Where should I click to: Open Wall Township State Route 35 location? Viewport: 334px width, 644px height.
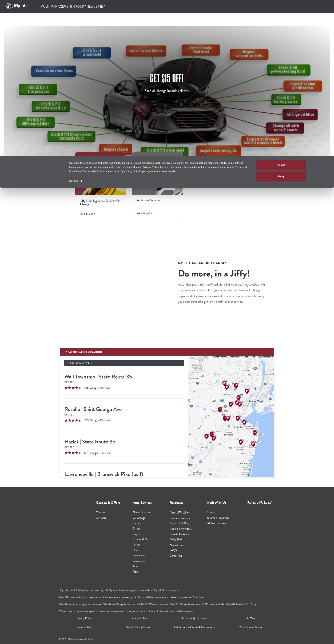(98, 377)
